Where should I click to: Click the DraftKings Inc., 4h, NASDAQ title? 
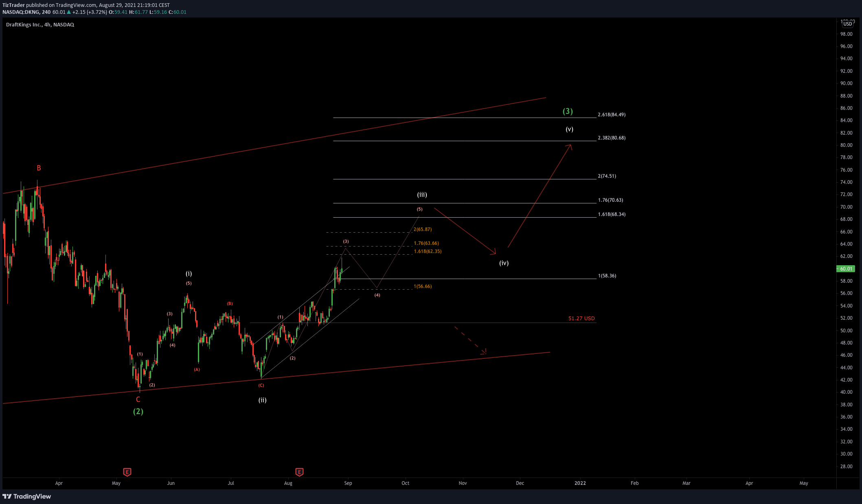[x=40, y=24]
